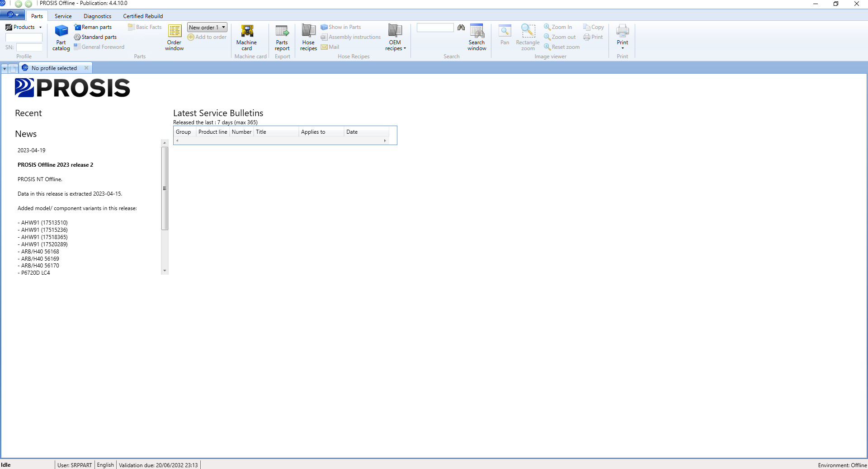868x469 pixels.
Task: Select Reman parts
Action: (94, 27)
